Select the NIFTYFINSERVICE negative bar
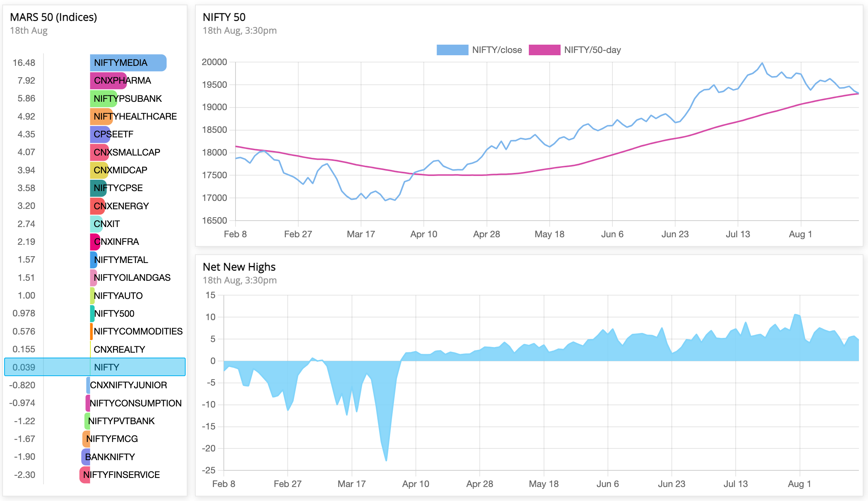 click(85, 475)
